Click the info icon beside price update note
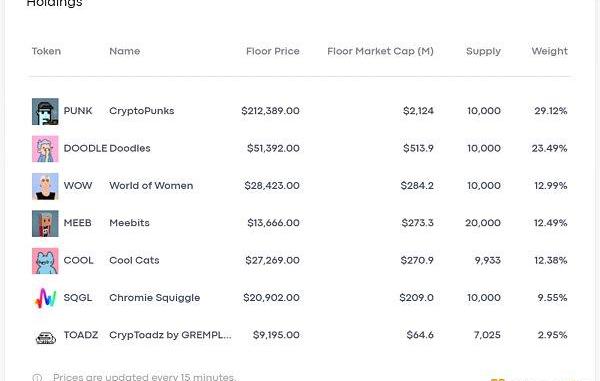 (37, 378)
